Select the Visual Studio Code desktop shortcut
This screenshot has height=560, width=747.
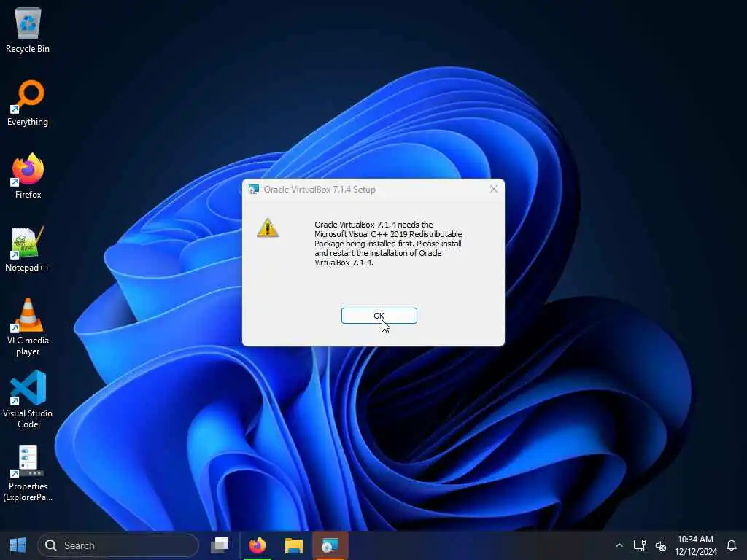click(28, 400)
